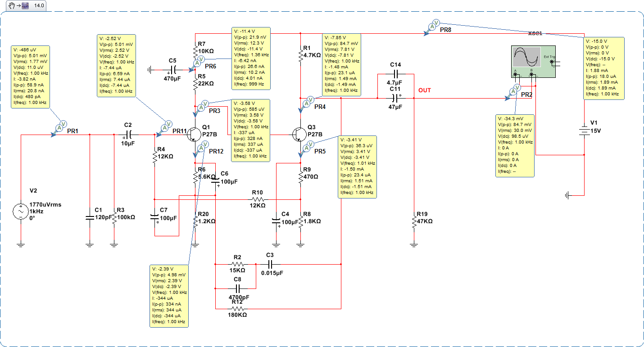
Task: Click the 180KΩ value of R12
Action: coord(237,315)
